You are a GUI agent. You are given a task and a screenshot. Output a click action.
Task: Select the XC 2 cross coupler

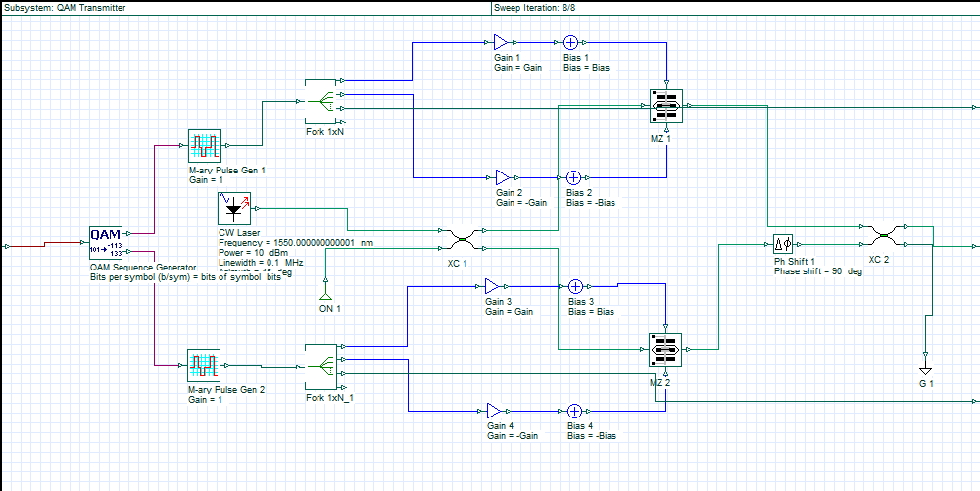[882, 236]
